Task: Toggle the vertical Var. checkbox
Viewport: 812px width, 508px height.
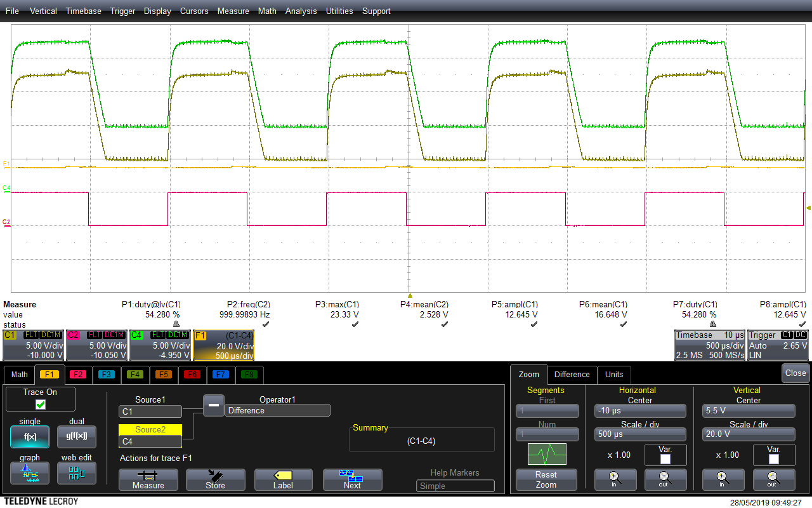Action: (773, 459)
